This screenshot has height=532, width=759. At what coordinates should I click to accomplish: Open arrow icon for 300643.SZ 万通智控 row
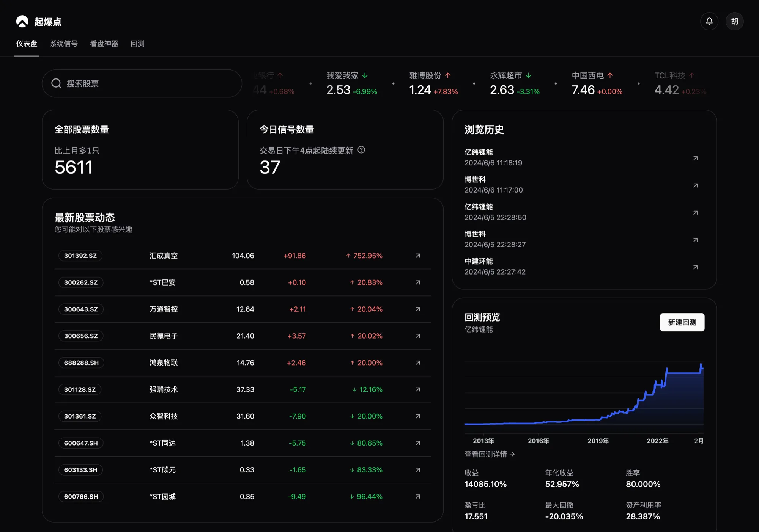(418, 309)
